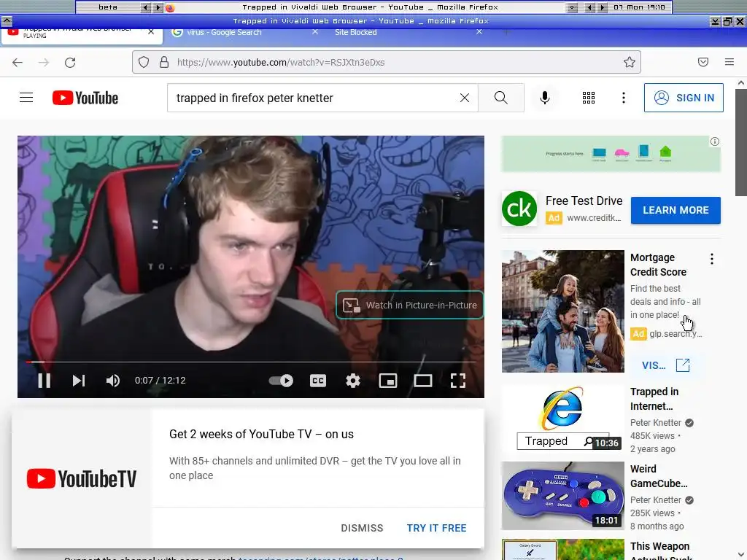The width and height of the screenshot is (747, 560).
Task: Click the YouTubeTV logo in the promo
Action: pos(82,478)
